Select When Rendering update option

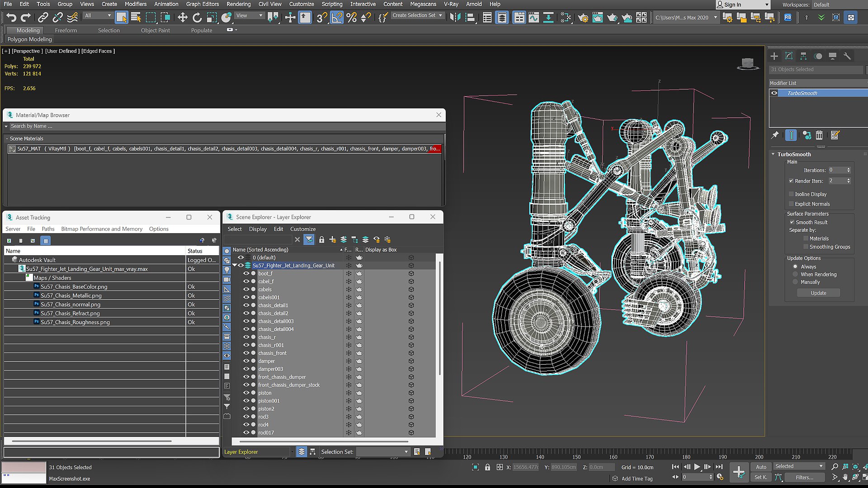(x=795, y=274)
